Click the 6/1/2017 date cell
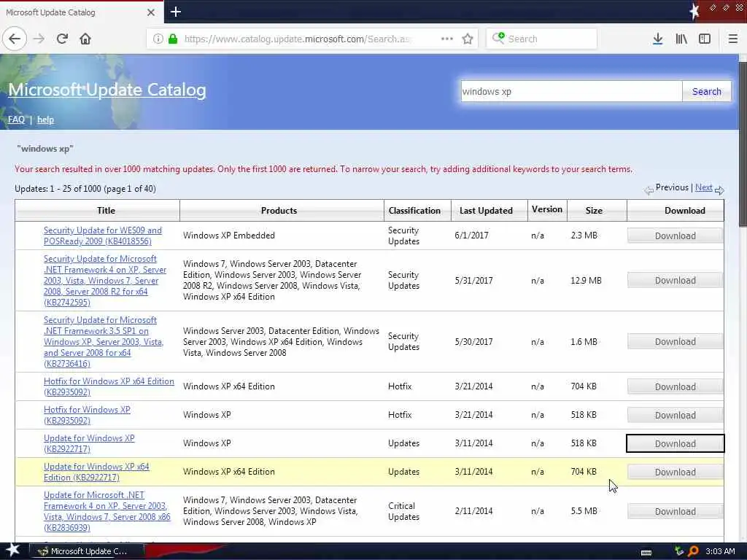 (x=471, y=236)
